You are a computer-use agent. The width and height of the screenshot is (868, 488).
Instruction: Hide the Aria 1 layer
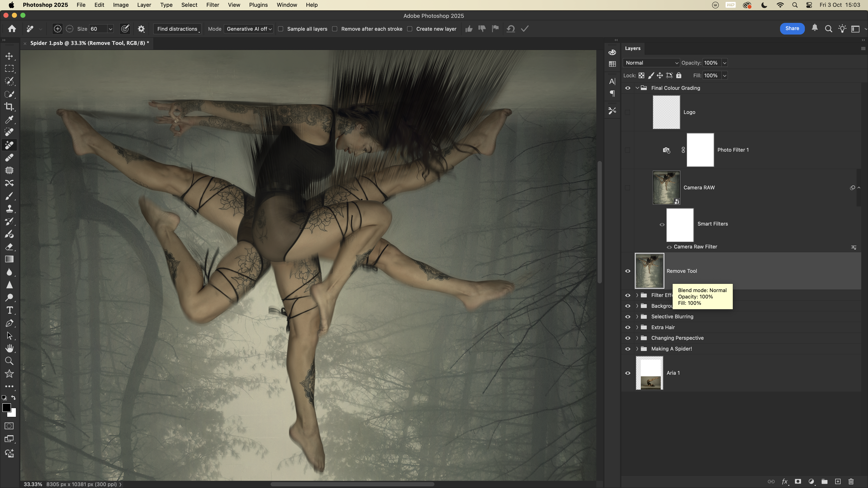pyautogui.click(x=627, y=373)
